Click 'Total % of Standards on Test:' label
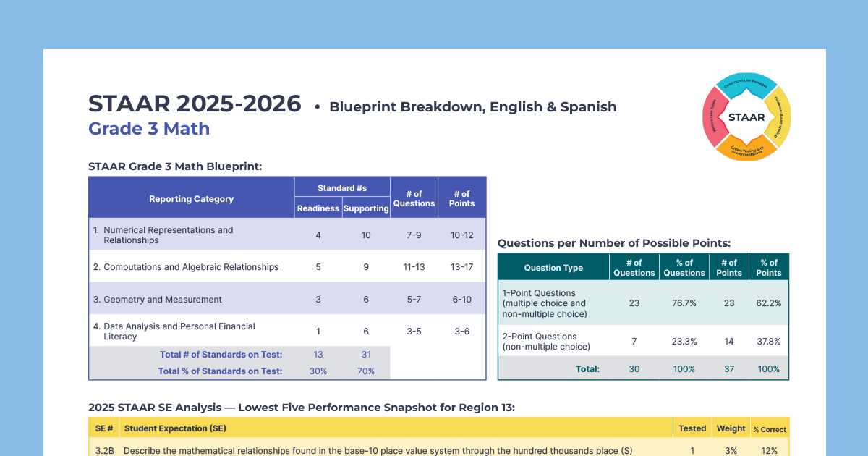The width and height of the screenshot is (868, 456). tap(221, 371)
